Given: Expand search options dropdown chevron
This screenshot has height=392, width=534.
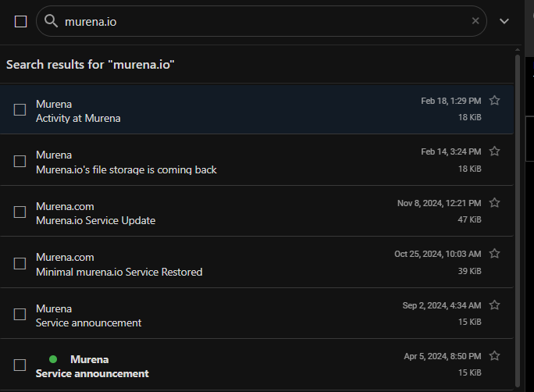Looking at the screenshot, I should pos(504,21).
